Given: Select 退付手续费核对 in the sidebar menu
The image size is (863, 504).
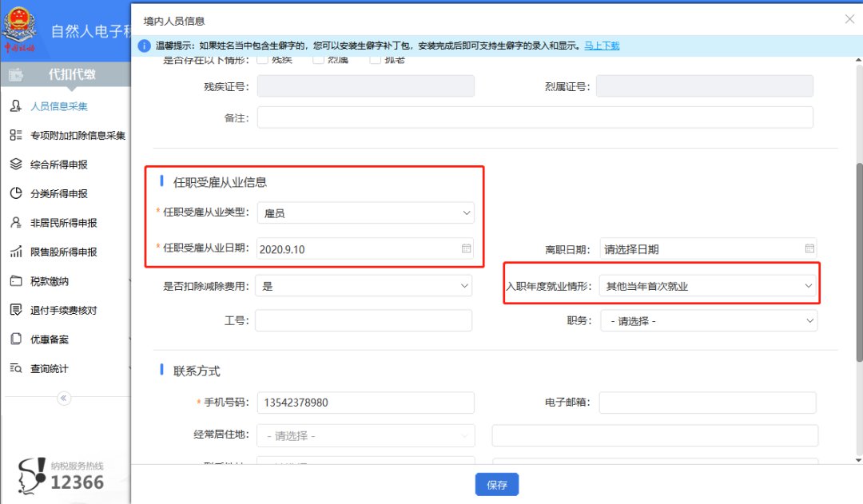Looking at the screenshot, I should point(64,310).
